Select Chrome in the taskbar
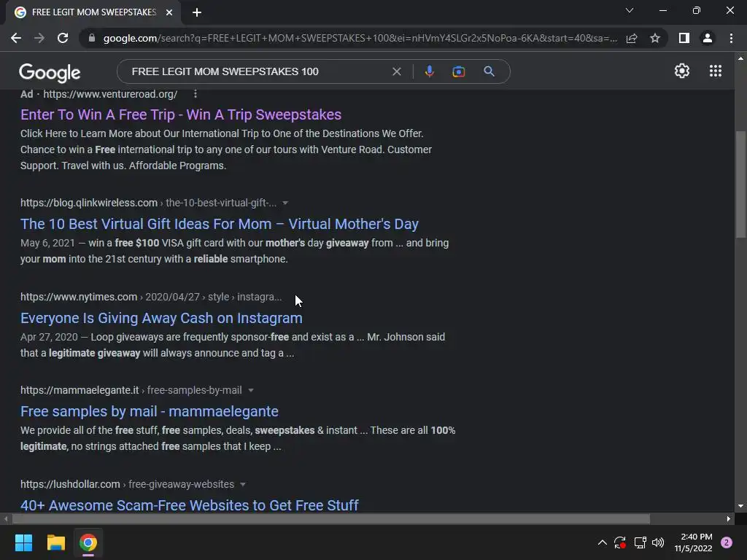747x560 pixels. click(x=88, y=542)
